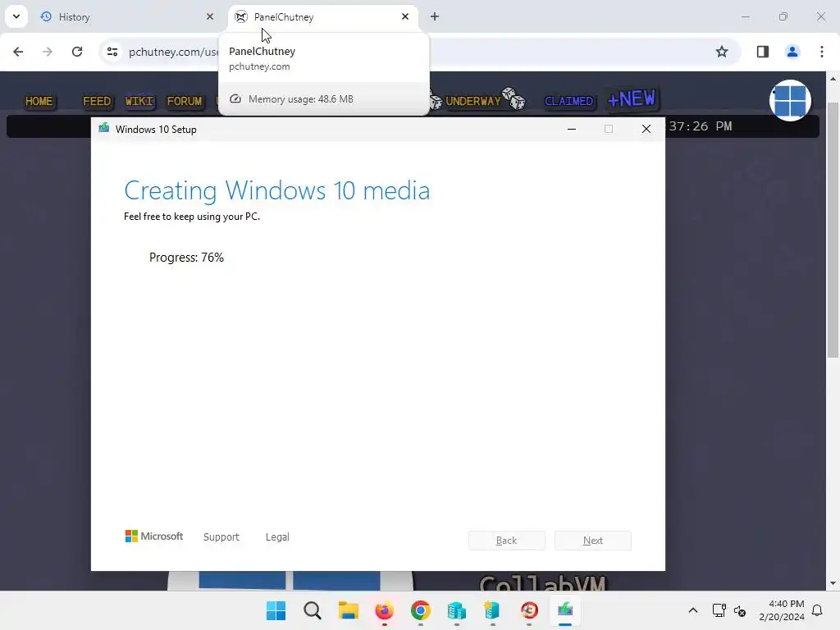The height and width of the screenshot is (630, 840).
Task: Open the Legal link in Setup
Action: coord(277,536)
